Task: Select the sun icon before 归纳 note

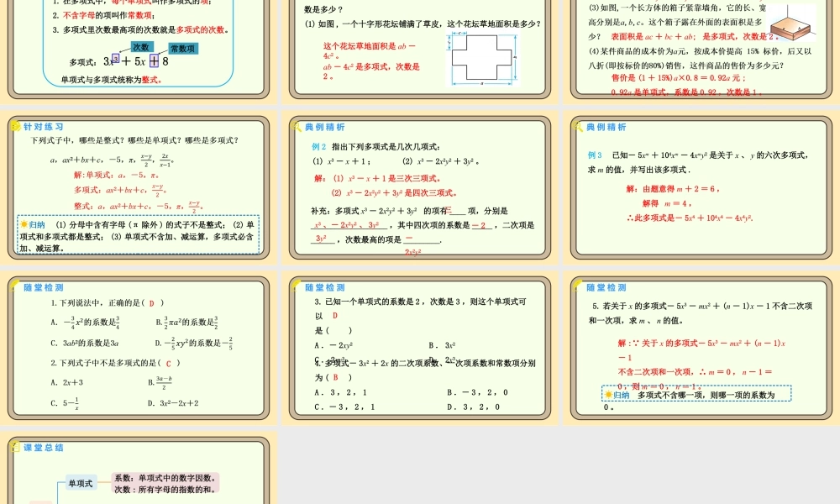Action: point(24,223)
